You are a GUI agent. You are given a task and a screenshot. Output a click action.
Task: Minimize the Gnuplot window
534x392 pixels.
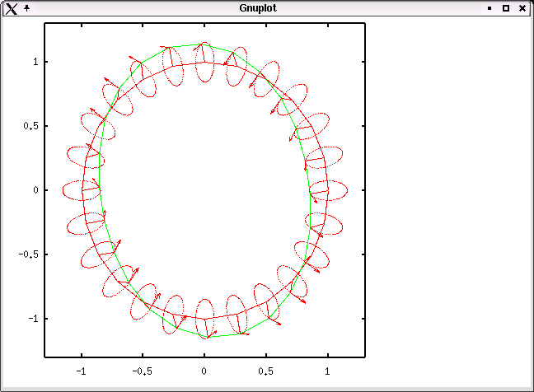489,8
